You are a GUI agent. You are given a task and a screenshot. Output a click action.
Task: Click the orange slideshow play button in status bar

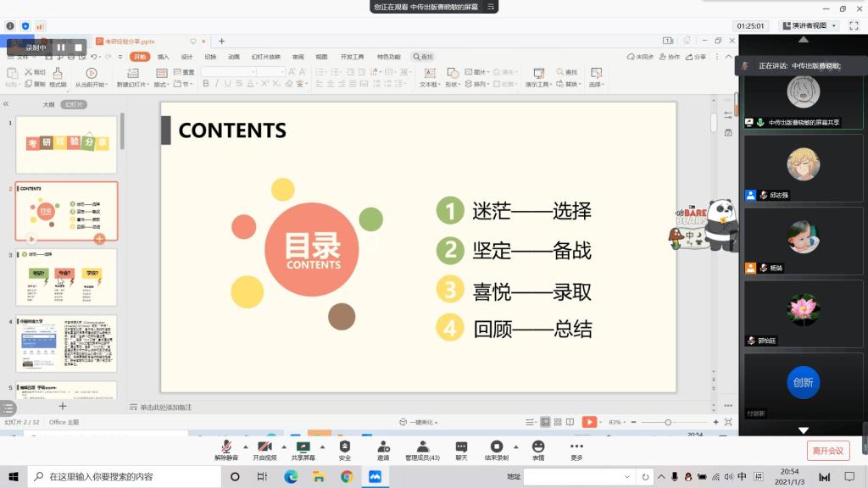pos(589,422)
